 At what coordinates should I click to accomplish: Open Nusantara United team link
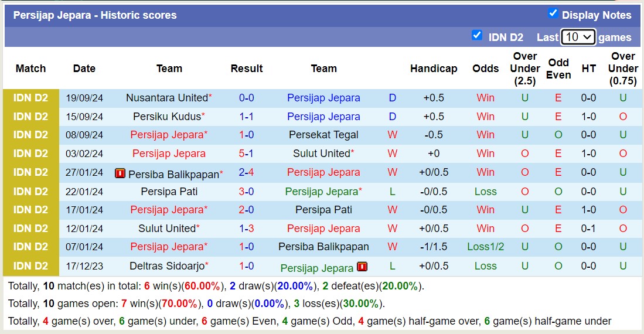coord(167,98)
